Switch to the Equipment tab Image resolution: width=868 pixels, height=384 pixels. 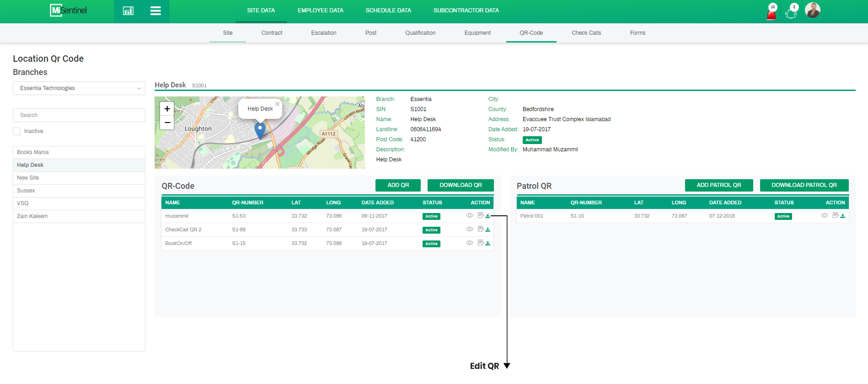click(477, 33)
